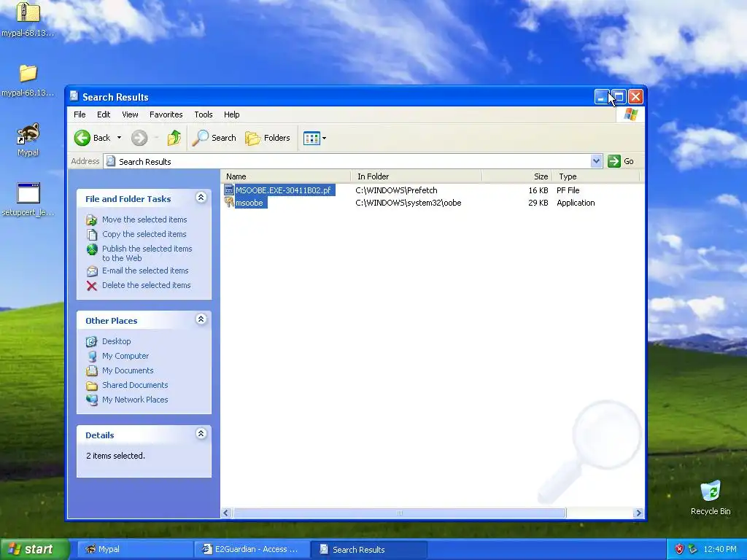Click the red X delete icon
The height and width of the screenshot is (560, 747).
pyautogui.click(x=91, y=286)
